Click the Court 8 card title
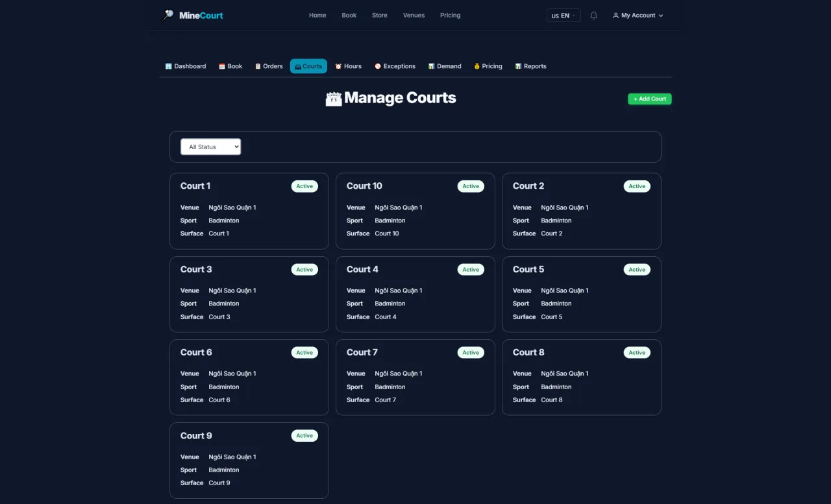 [x=528, y=352]
